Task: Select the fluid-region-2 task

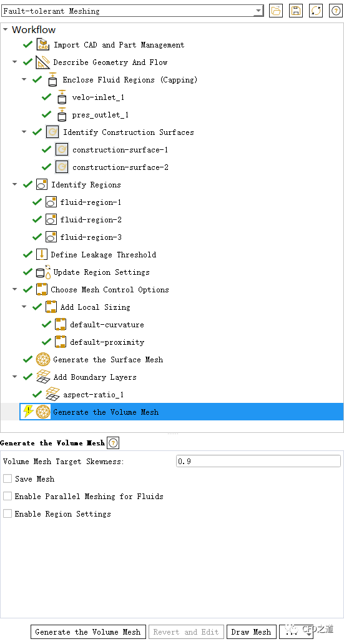Action: [91, 220]
